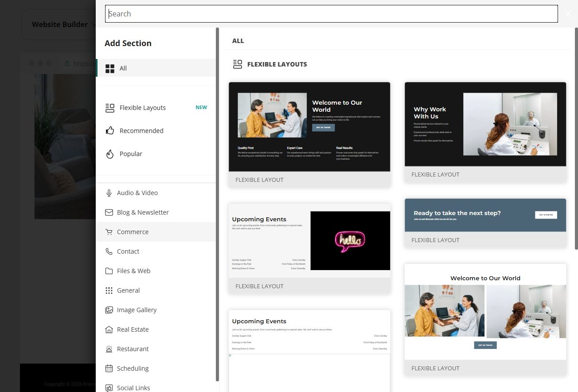Click the Audio & Video microphone icon

pyautogui.click(x=109, y=193)
